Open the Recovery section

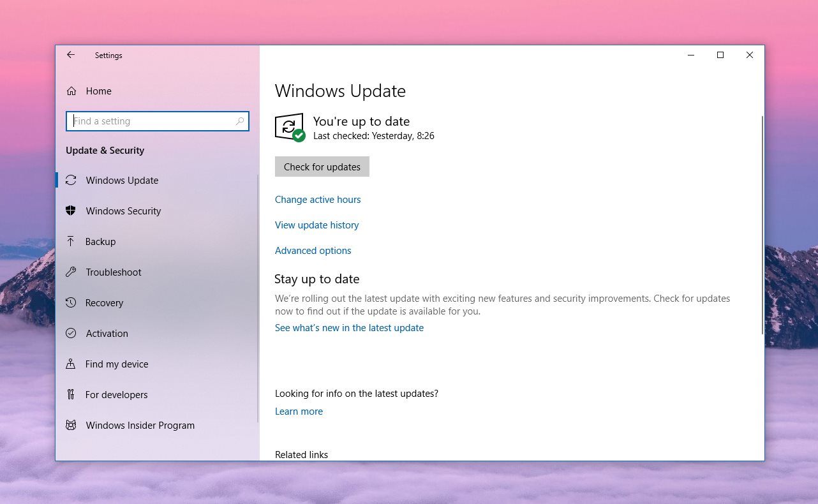coord(158,303)
